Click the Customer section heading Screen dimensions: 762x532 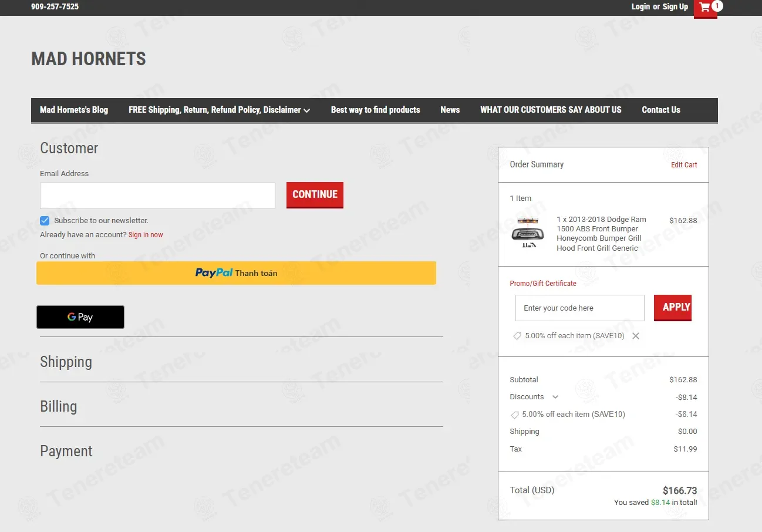click(69, 148)
